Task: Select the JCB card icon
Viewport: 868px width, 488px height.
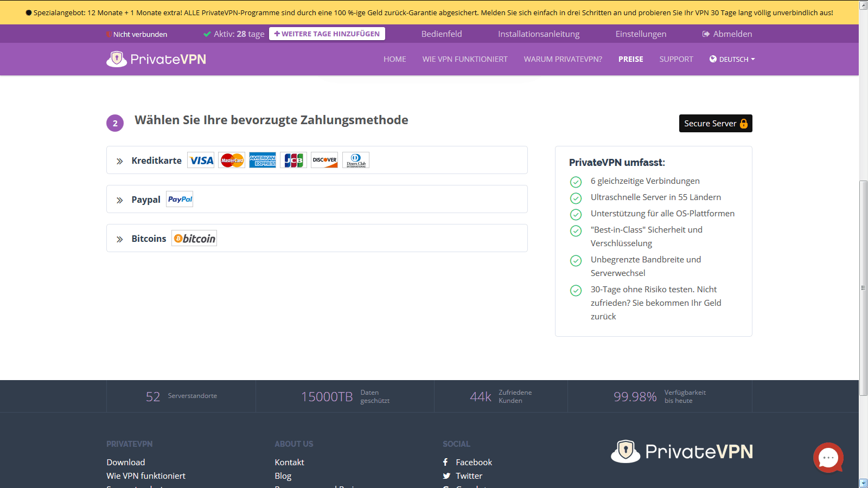Action: [293, 160]
